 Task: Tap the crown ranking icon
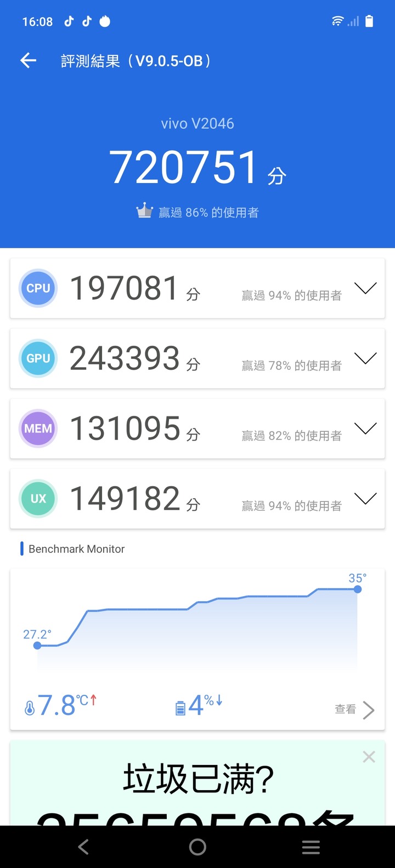tap(144, 211)
